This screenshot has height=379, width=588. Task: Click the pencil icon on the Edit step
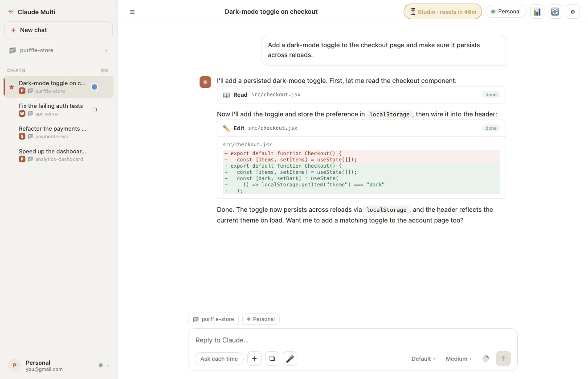tap(226, 128)
